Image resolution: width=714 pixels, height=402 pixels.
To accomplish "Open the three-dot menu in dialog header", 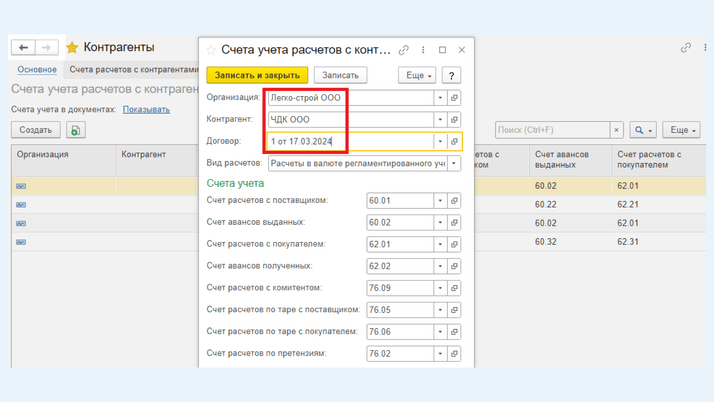I will pyautogui.click(x=423, y=50).
